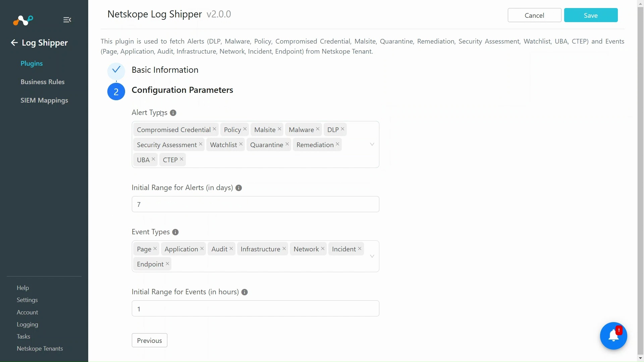Remove the DLP alert tag
Image resolution: width=644 pixels, height=362 pixels.
click(x=343, y=129)
